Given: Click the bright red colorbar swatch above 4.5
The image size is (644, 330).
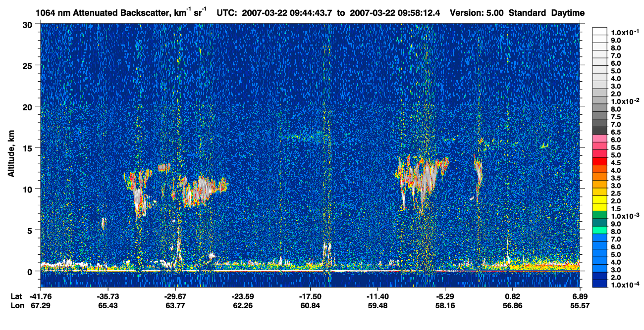Looking at the screenshot, I should coord(600,161).
